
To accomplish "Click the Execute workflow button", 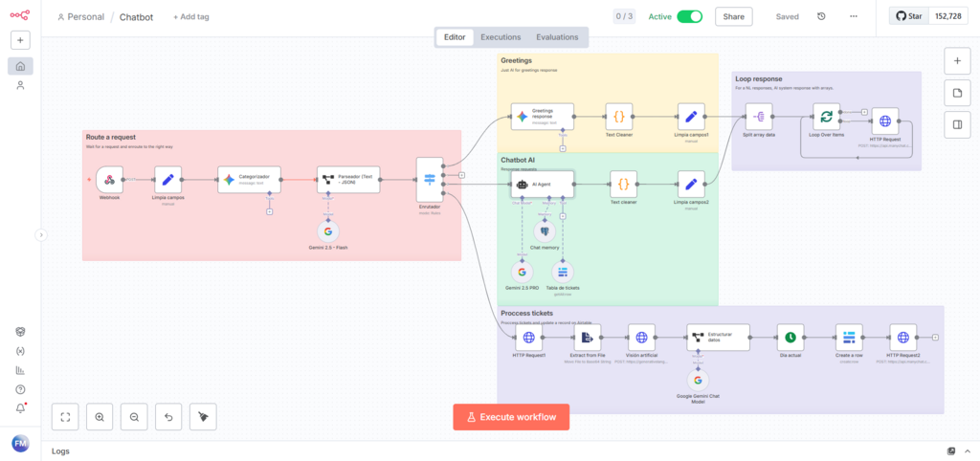I will 511,417.
